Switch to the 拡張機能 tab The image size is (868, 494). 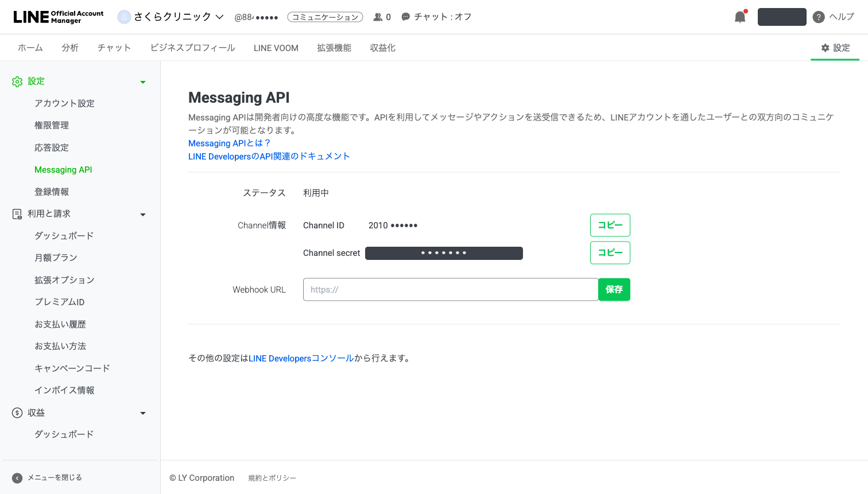tap(334, 48)
